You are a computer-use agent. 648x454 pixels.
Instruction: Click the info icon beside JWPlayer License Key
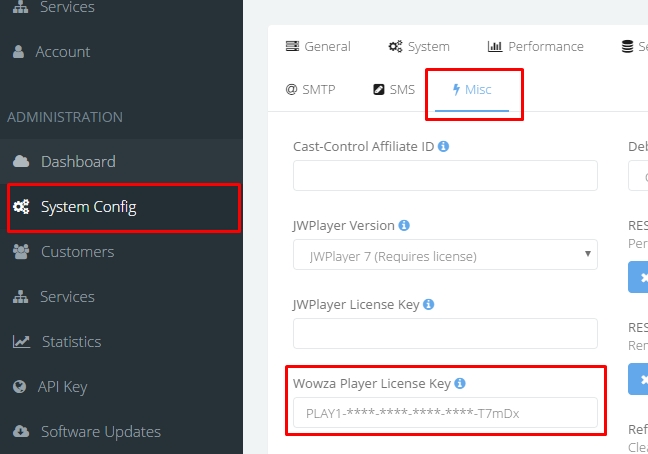point(429,304)
